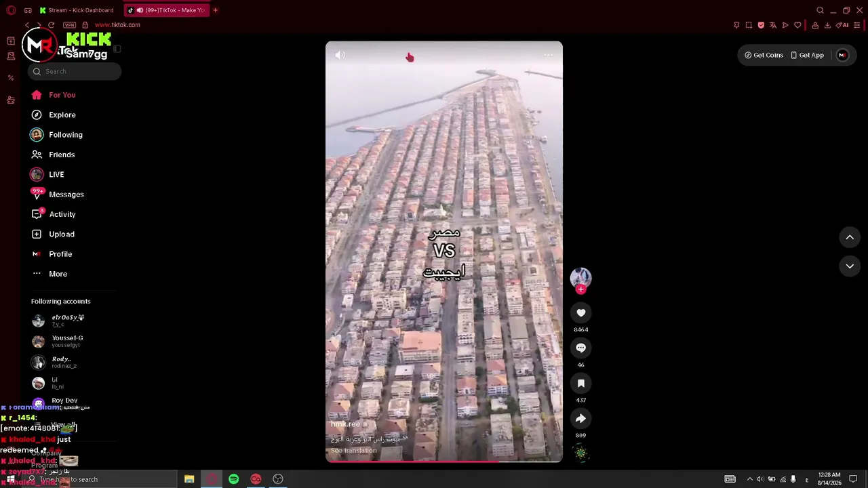Screen dimensions: 868x488
Task: Click the video progress bar
Action: (444, 462)
